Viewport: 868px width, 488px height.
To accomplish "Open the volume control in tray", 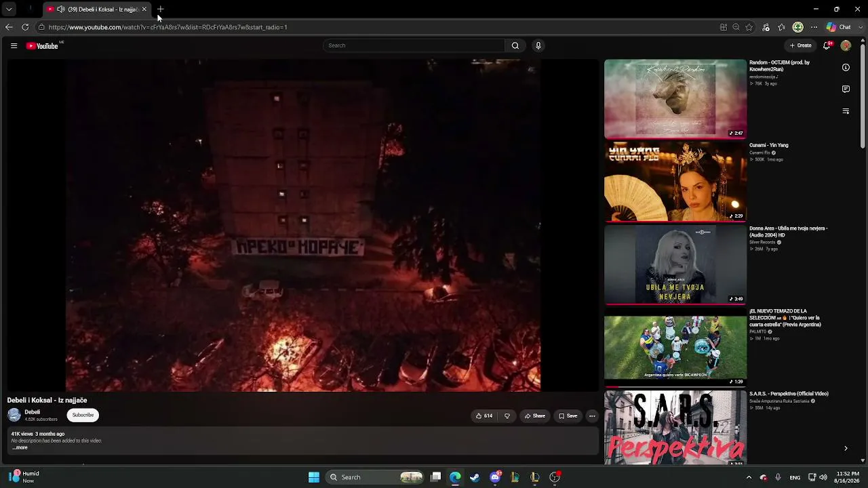I will click(x=823, y=477).
